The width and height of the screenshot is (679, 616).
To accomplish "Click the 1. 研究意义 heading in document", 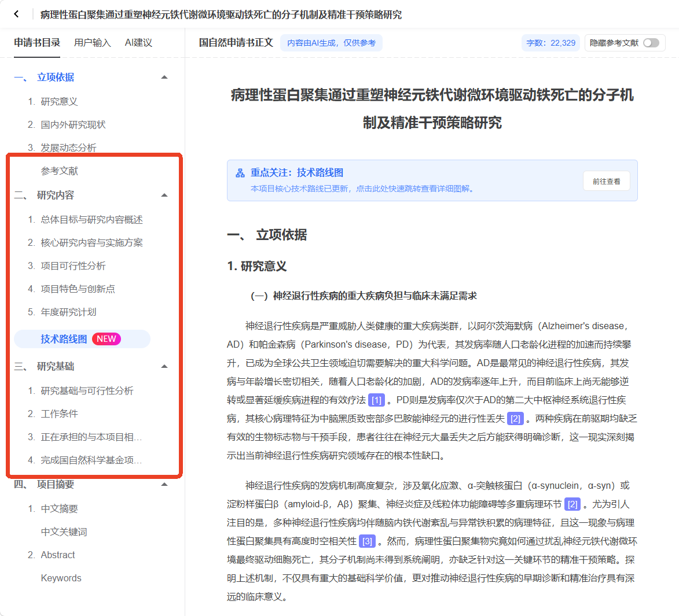I will pyautogui.click(x=257, y=267).
